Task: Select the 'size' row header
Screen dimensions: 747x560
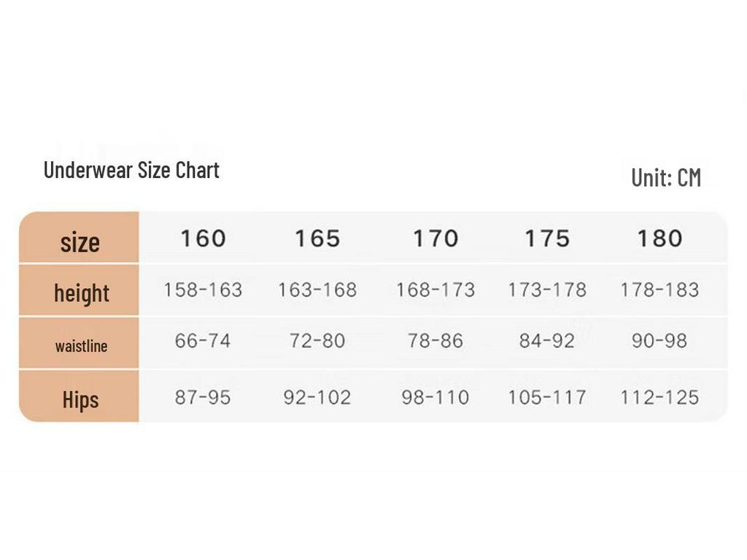Action: click(x=80, y=241)
